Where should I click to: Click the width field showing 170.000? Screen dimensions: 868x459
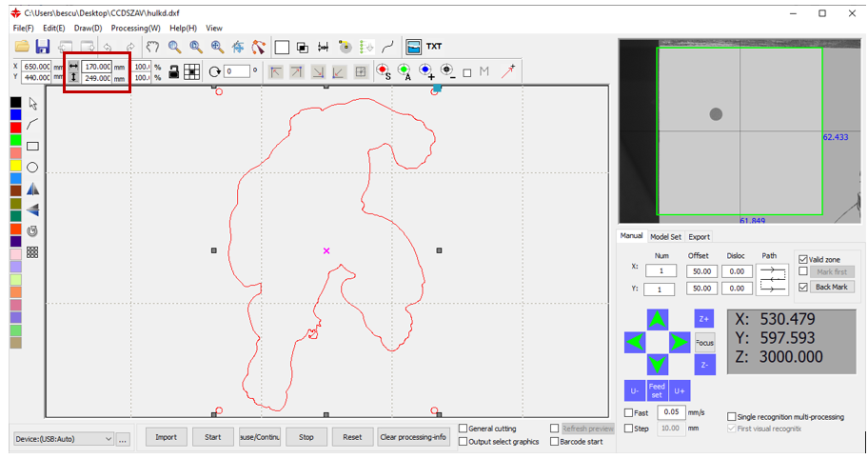point(97,67)
